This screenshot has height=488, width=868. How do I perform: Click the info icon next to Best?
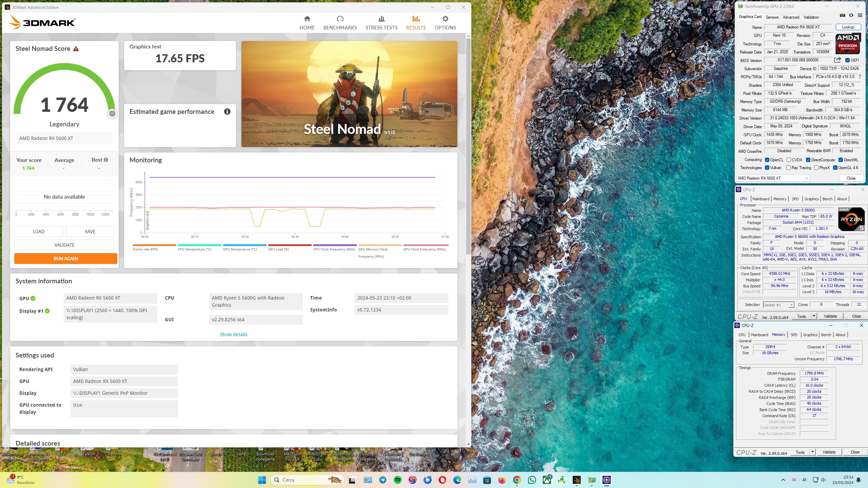[106, 160]
